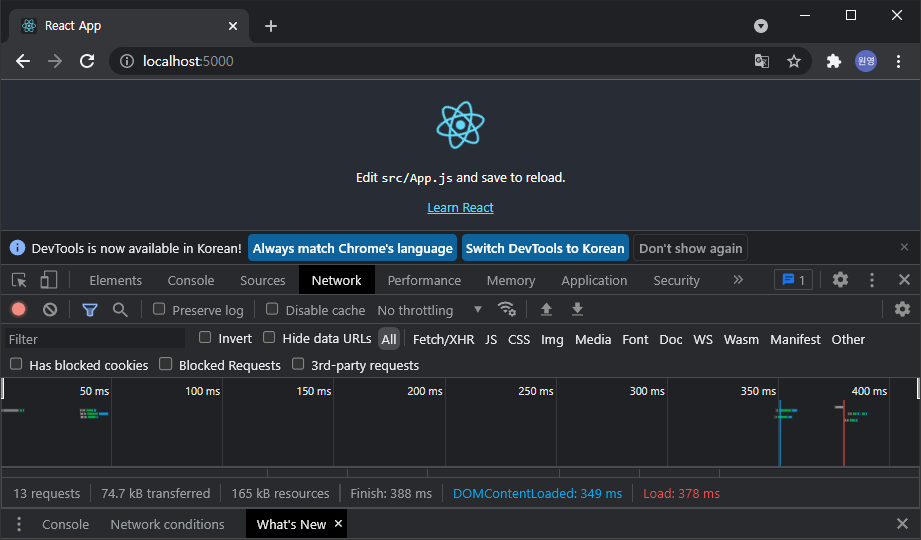Close the React App tab

click(x=233, y=26)
